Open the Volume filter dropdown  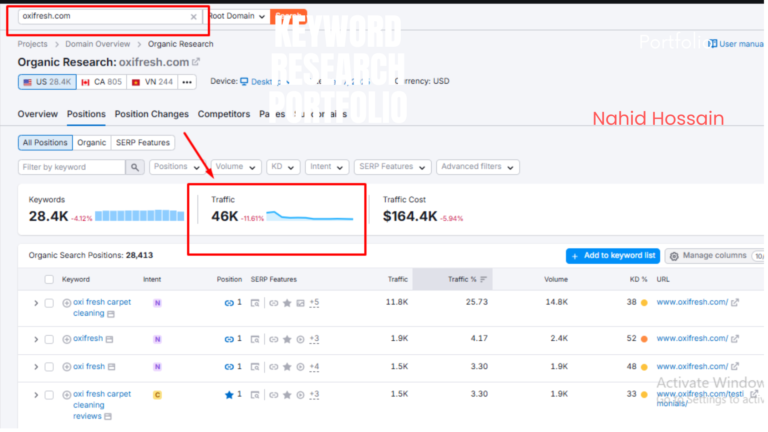click(x=236, y=167)
